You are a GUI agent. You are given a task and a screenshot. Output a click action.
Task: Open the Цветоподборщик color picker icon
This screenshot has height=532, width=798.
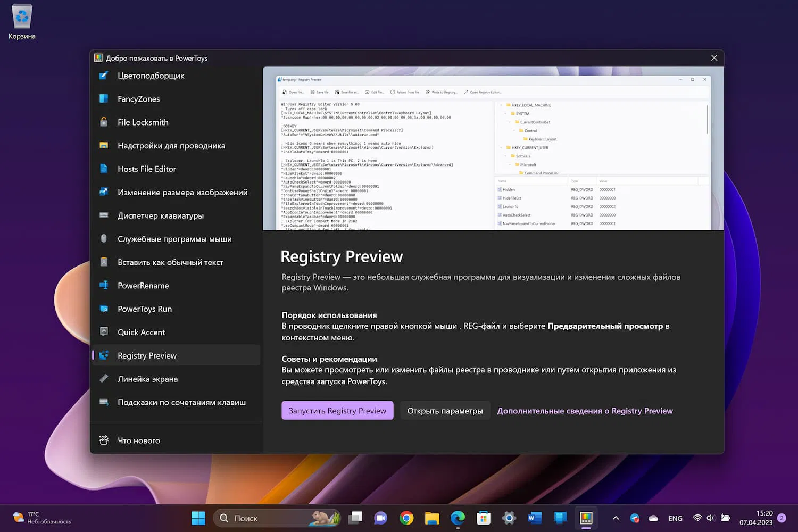[x=104, y=76]
